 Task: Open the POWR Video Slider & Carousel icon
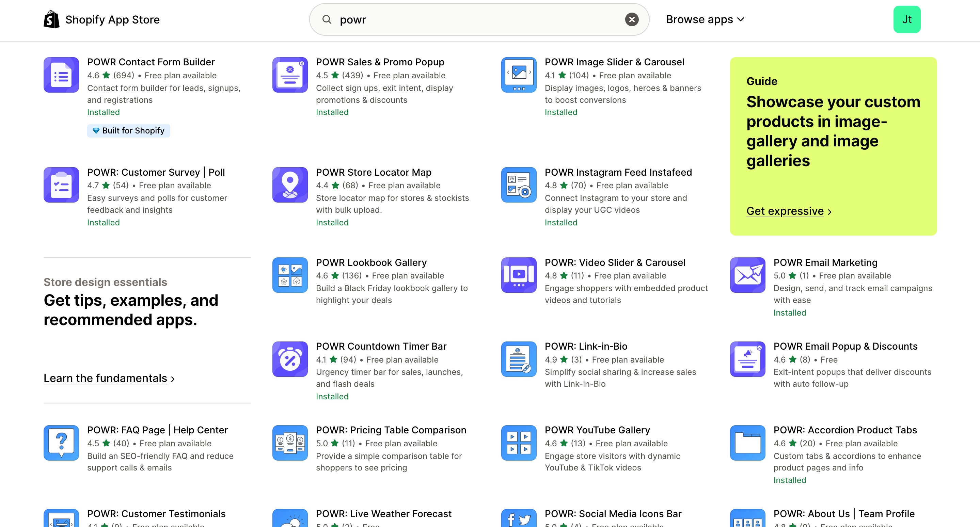tap(519, 275)
